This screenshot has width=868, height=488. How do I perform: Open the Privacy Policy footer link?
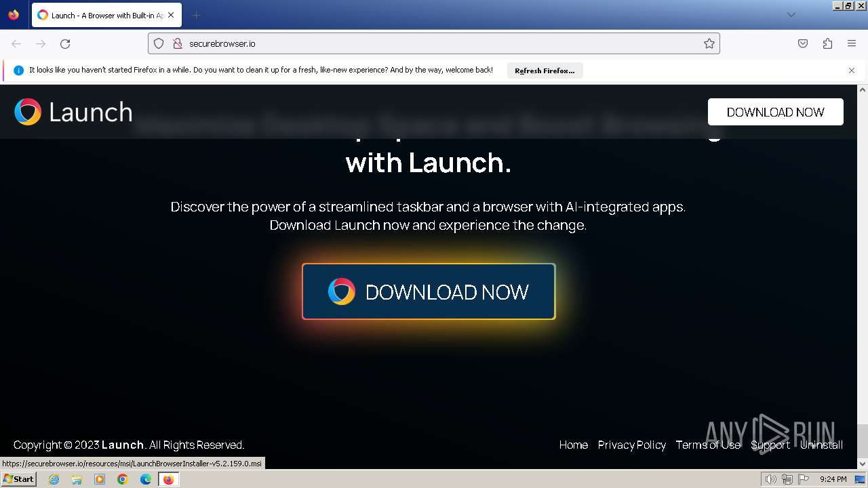632,445
